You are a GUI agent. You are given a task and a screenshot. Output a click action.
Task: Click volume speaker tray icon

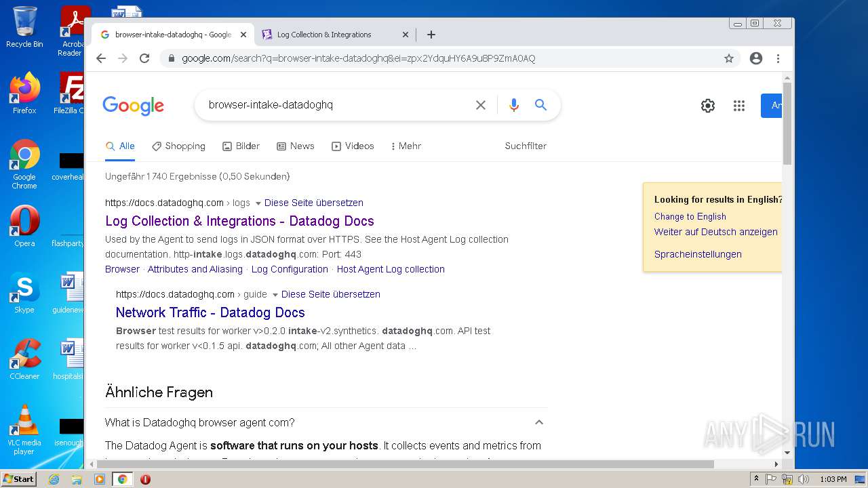[x=804, y=479]
